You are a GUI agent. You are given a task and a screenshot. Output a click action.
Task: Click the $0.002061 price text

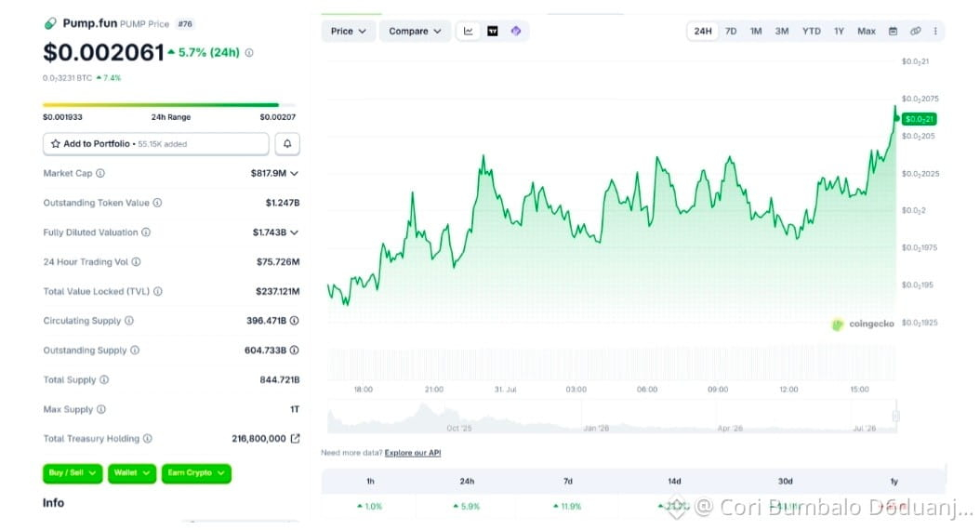103,52
